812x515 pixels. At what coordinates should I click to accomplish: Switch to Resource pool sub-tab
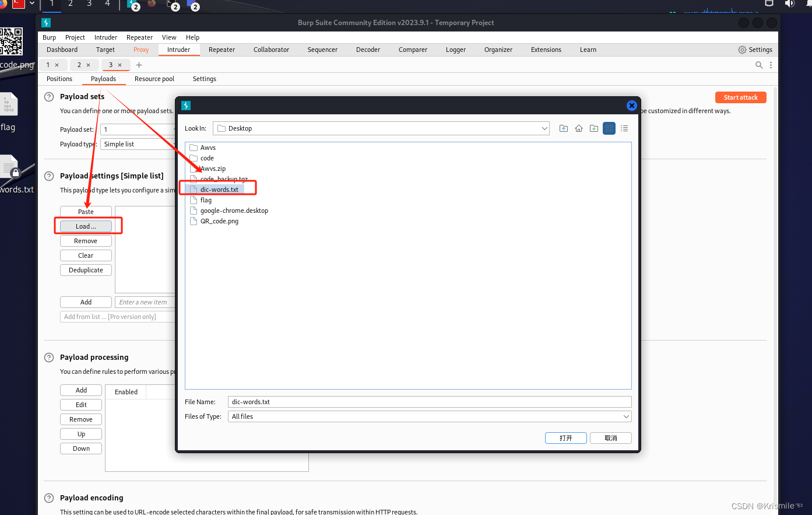coord(154,79)
